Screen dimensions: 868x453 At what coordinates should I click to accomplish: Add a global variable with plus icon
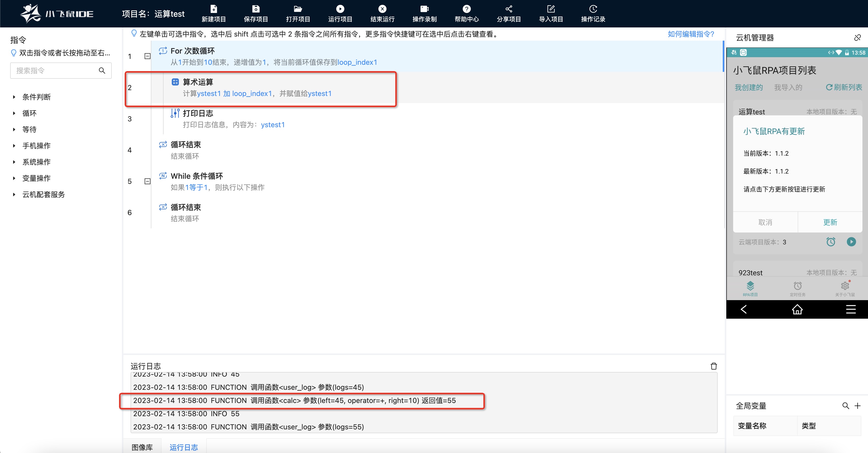point(858,406)
